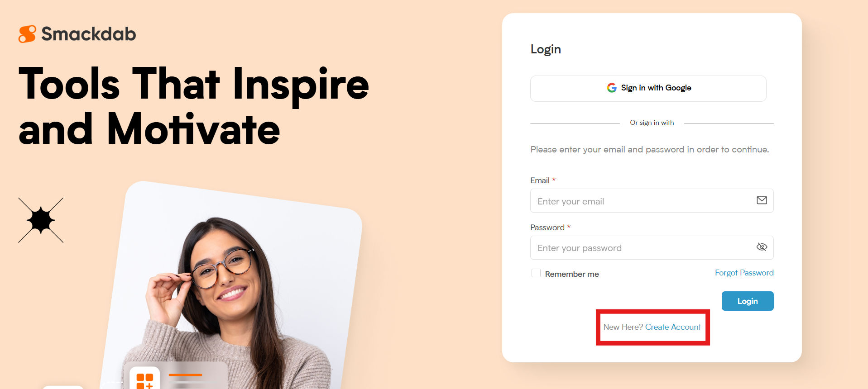The height and width of the screenshot is (389, 868).
Task: Open the Create Account link
Action: coord(673,327)
